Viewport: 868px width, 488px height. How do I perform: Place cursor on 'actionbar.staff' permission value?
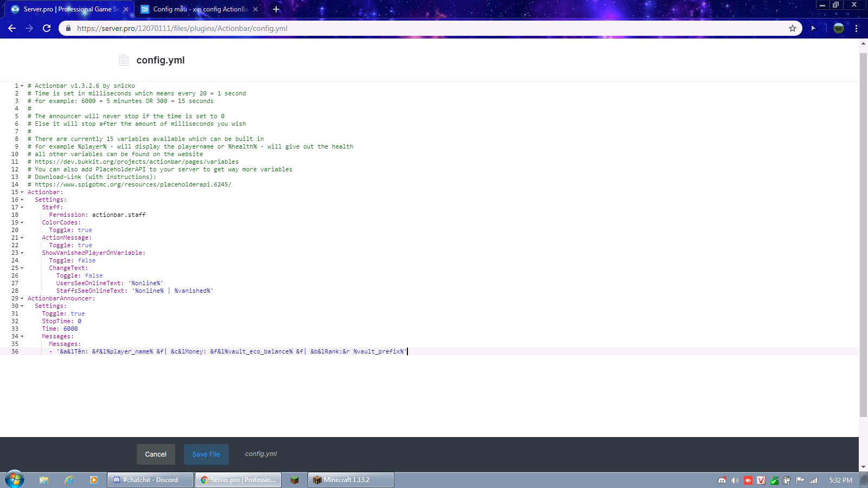click(x=119, y=215)
